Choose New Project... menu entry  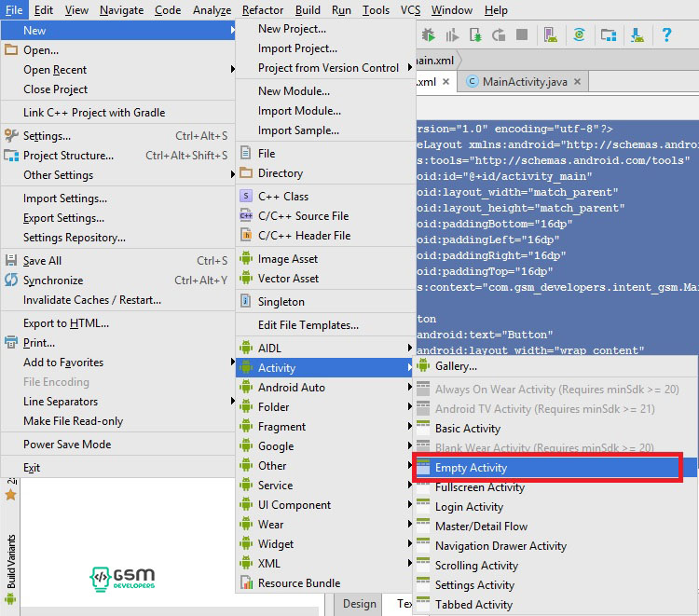click(292, 29)
